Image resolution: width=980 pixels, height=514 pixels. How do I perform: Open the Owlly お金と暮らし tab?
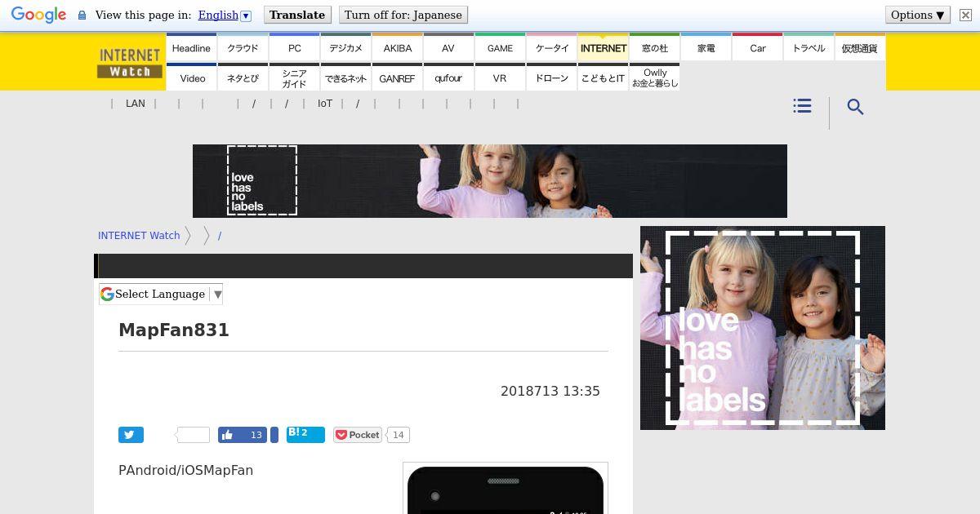coord(654,78)
